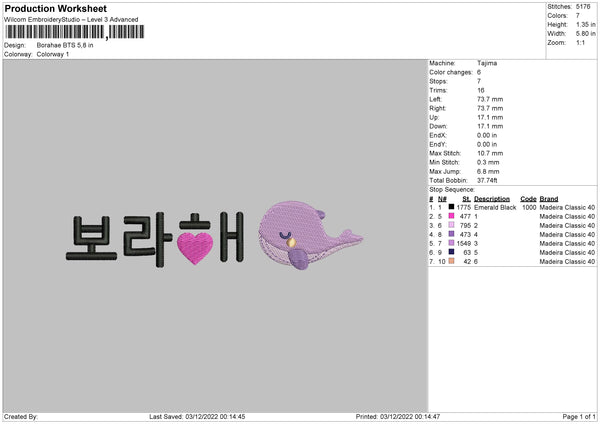This screenshot has height=424, width=600.
Task: Click stitch count 795 in row 3
Action: pyautogui.click(x=466, y=225)
